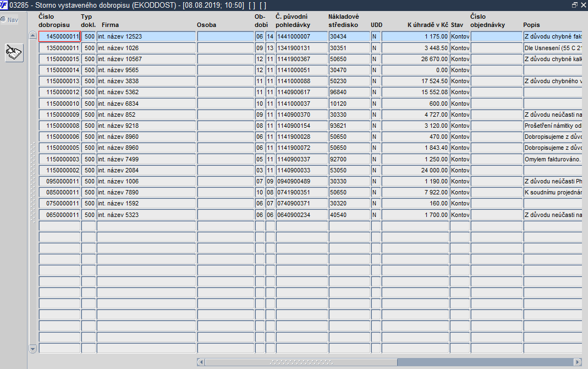Click firm cell 'int. název 5362'
Screen dimensions: 588x369
[146, 93]
